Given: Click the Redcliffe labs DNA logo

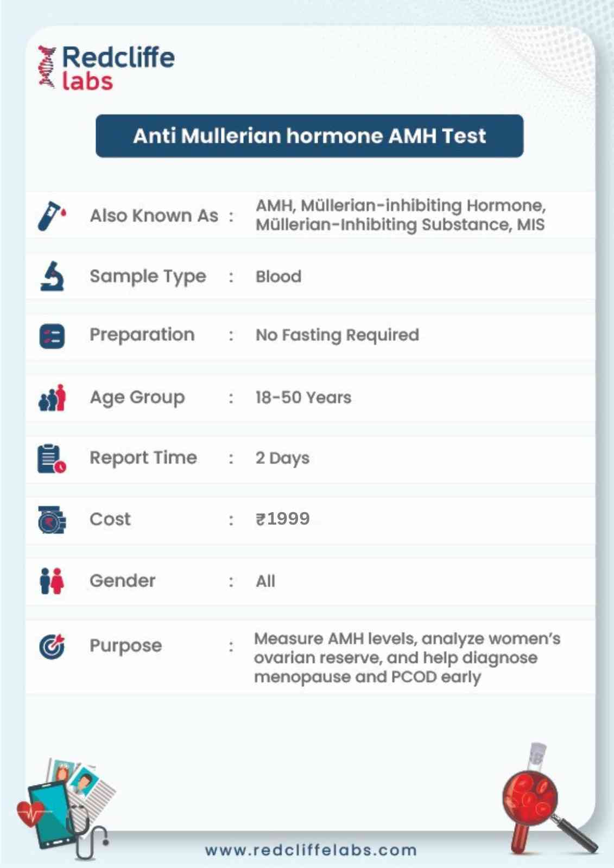Looking at the screenshot, I should (47, 67).
